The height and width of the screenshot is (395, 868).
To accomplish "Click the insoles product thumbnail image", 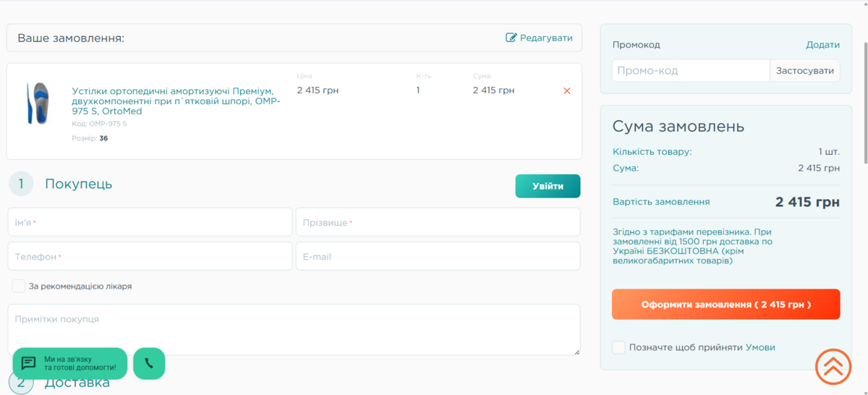I will [x=38, y=103].
